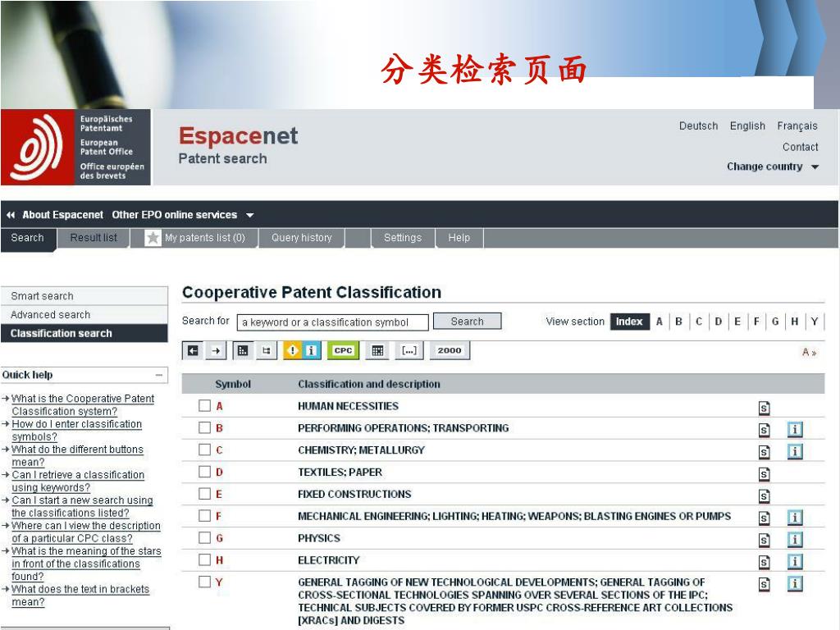The width and height of the screenshot is (840, 630).
Task: Expand Other EPO online services menu
Action: click(x=183, y=215)
